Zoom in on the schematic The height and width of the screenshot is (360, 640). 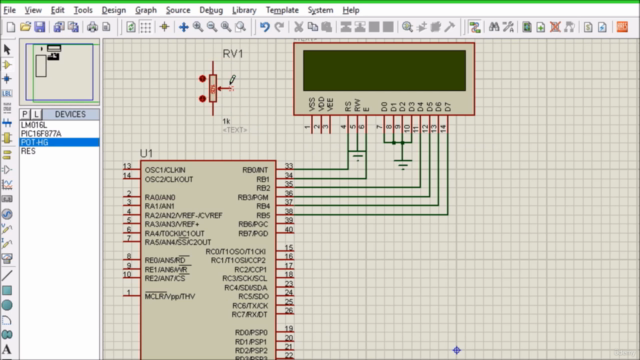pyautogui.click(x=198, y=27)
